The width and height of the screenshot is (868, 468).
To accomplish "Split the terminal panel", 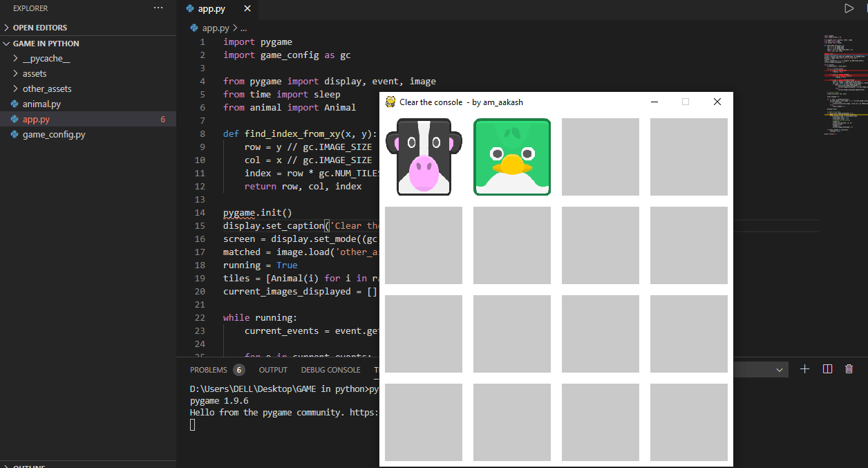I will pyautogui.click(x=827, y=369).
